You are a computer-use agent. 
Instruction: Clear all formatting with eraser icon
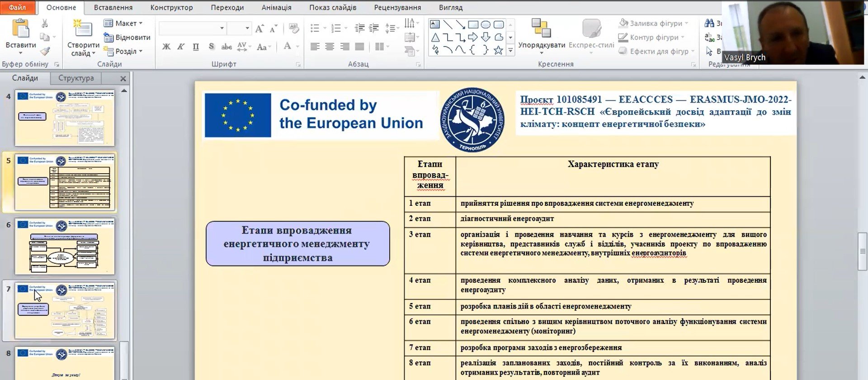coord(294,28)
